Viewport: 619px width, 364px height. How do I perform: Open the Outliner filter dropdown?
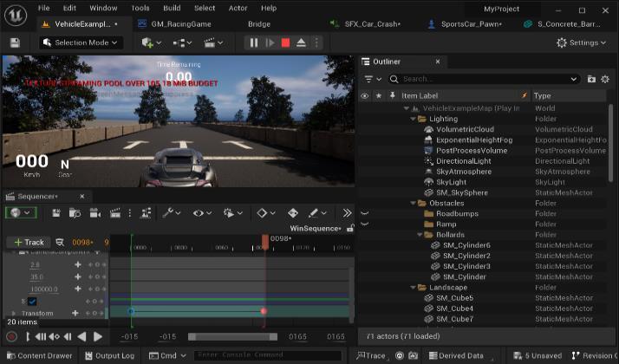372,79
